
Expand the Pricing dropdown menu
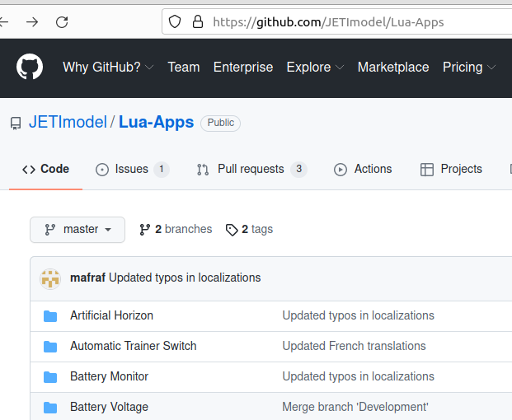point(469,68)
